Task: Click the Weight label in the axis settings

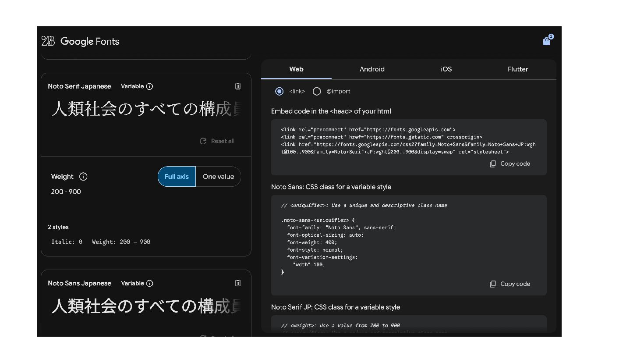Action: coord(62,177)
